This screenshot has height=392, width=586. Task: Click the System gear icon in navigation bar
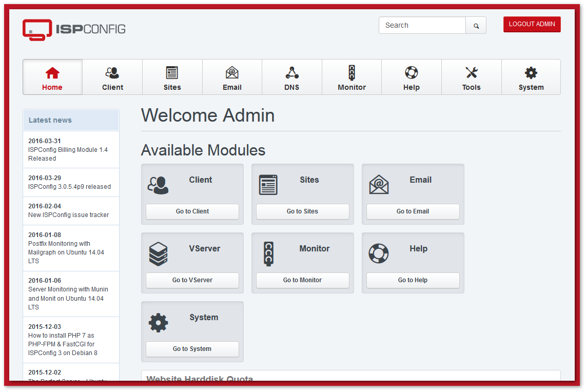(531, 73)
